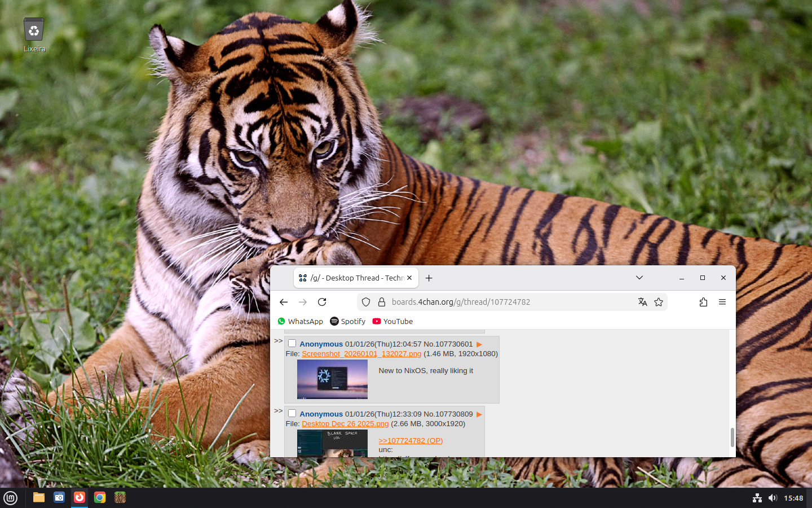Follow the >>107724782 (OP) quote link
This screenshot has width=812, height=508.
(411, 441)
